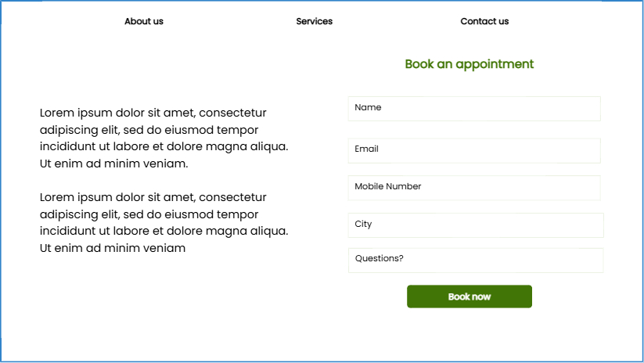Click the first paragraph's opening Lorem ipsum line
The image size is (644, 363).
[153, 113]
